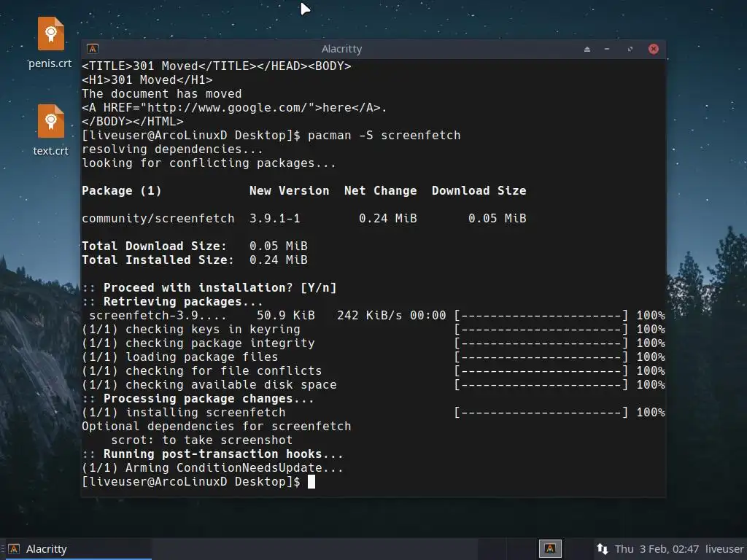Maximize the Alacritty window
This screenshot has width=747, height=560.
pyautogui.click(x=630, y=49)
